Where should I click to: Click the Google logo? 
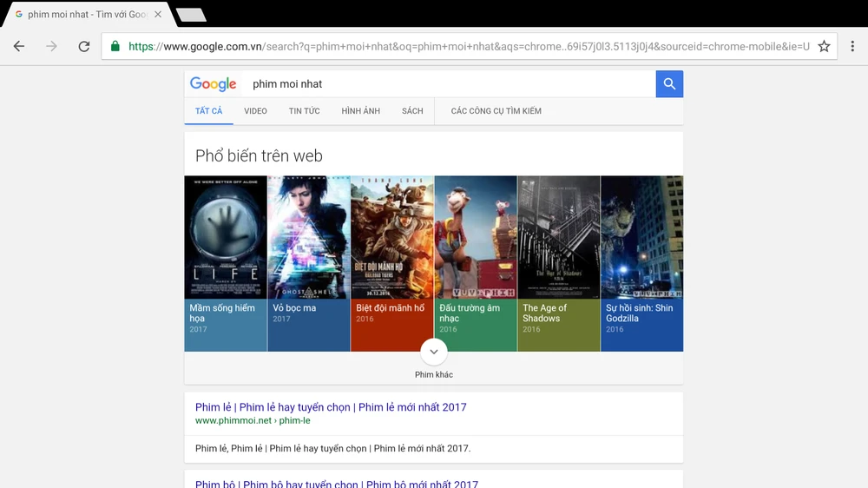214,84
